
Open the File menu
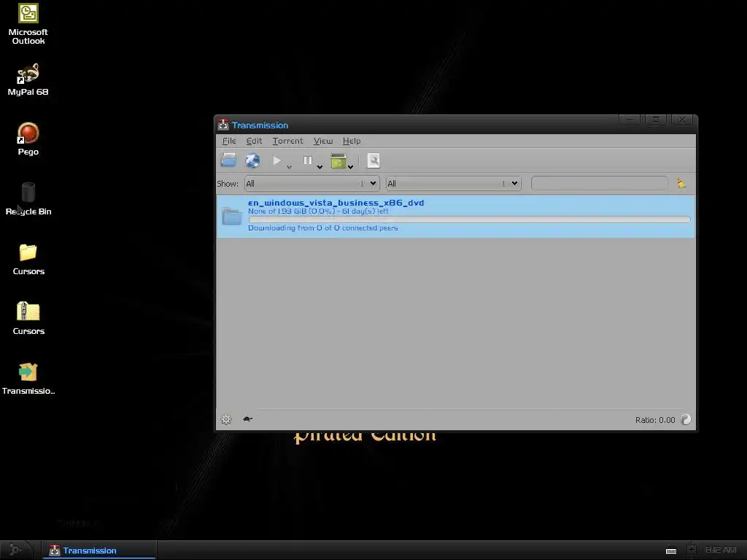tap(229, 141)
